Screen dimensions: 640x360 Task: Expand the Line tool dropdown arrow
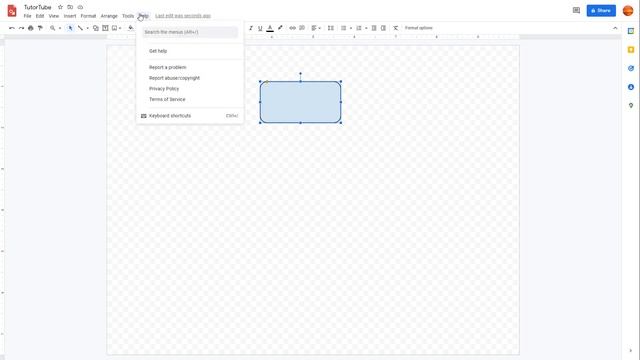pos(87,28)
